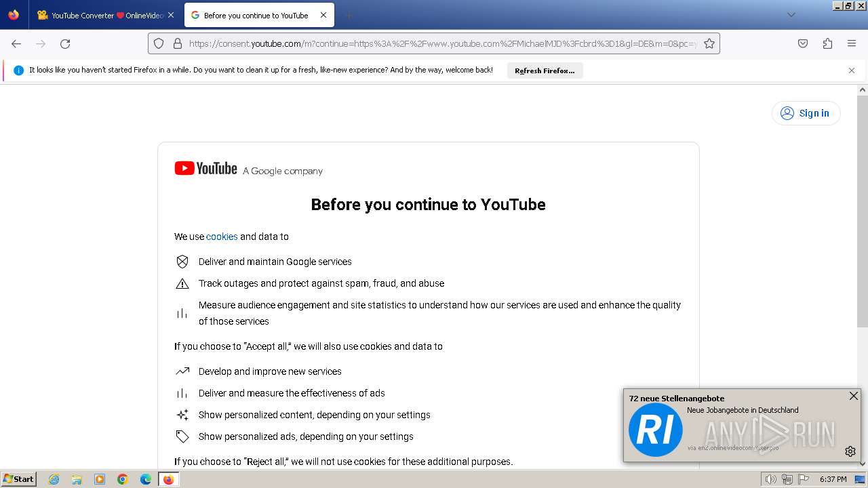Viewport: 868px width, 488px height.
Task: Close the 'Before you continue to YouTube' tab
Action: (323, 15)
